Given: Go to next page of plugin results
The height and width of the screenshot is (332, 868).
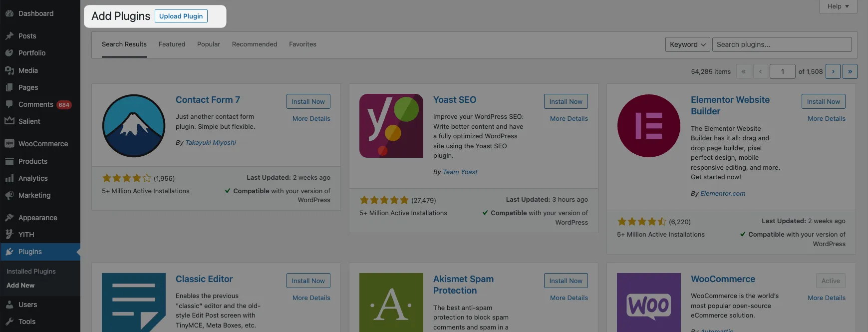Looking at the screenshot, I should (x=833, y=71).
